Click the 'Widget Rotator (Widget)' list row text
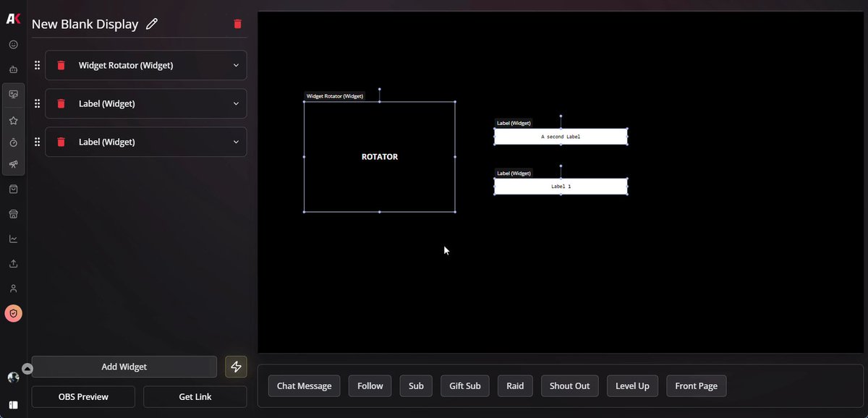 point(126,65)
